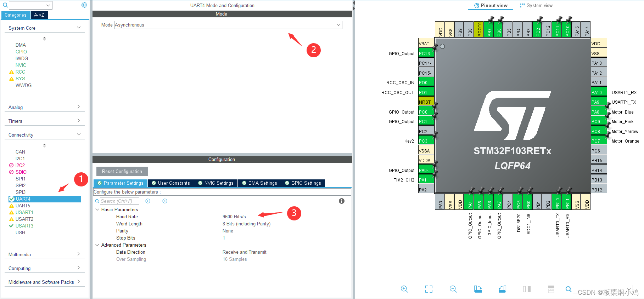
Task: Select the PC3 pin labeled Key2
Action: pyautogui.click(x=426, y=141)
